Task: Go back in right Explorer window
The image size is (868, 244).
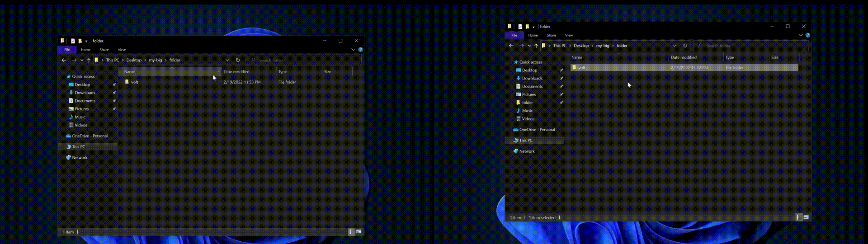Action: pos(511,46)
